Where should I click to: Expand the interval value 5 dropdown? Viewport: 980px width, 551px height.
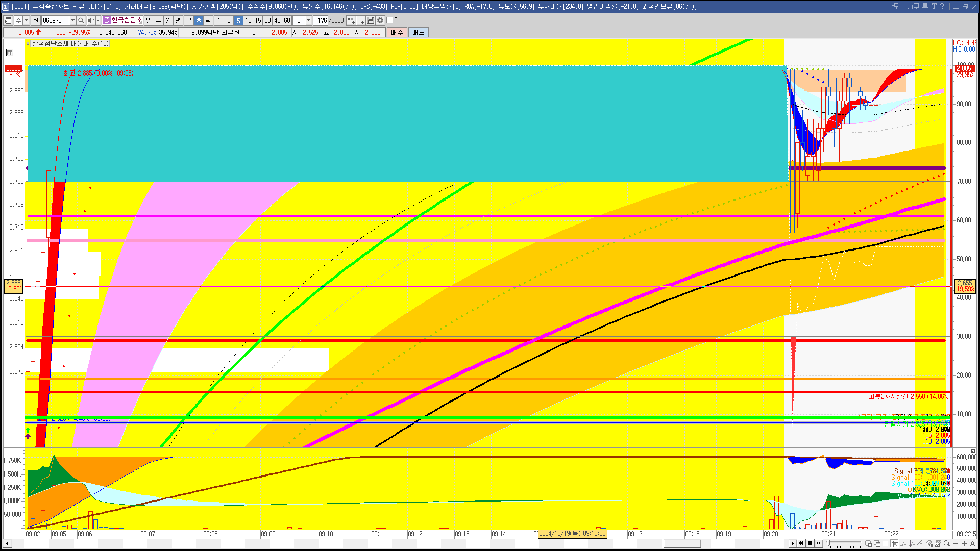[308, 20]
